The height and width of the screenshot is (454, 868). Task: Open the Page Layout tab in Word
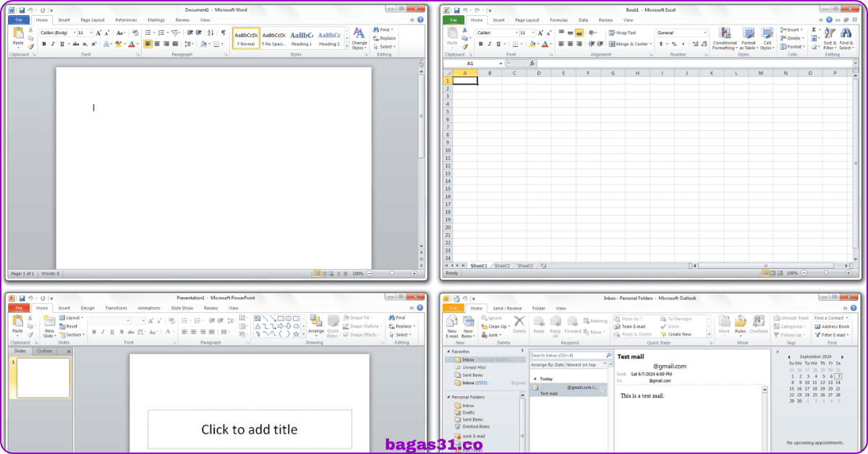pyautogui.click(x=92, y=20)
